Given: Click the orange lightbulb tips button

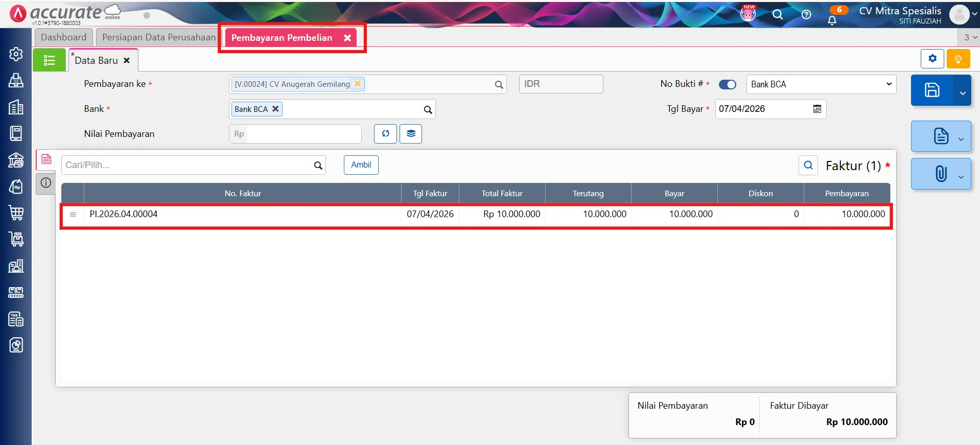Looking at the screenshot, I should tap(959, 59).
